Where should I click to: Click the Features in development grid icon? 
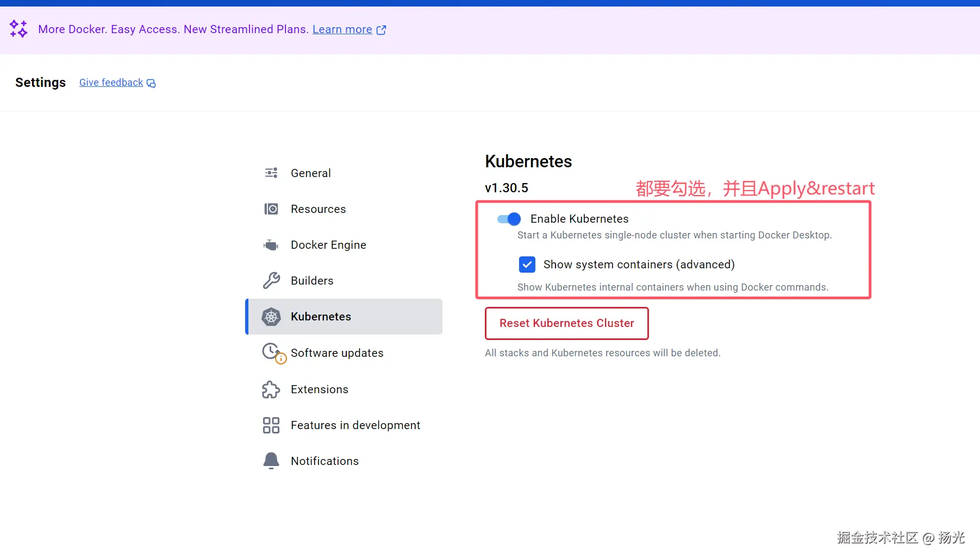tap(271, 425)
